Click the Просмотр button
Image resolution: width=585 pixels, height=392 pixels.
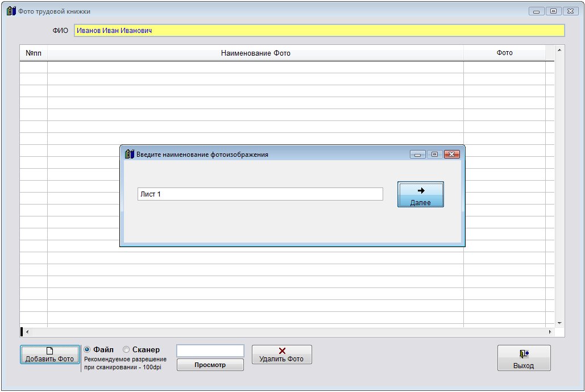(x=210, y=365)
